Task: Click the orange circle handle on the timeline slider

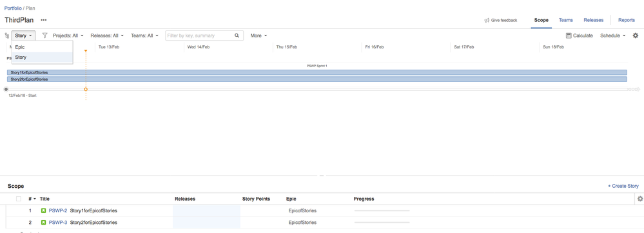Action: pyautogui.click(x=86, y=89)
